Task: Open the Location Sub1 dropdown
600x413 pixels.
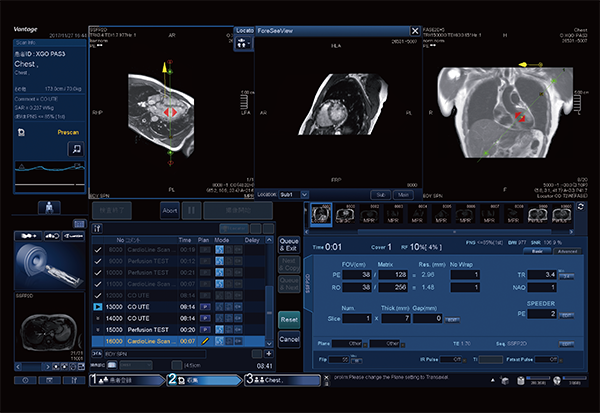Action: 293,194
